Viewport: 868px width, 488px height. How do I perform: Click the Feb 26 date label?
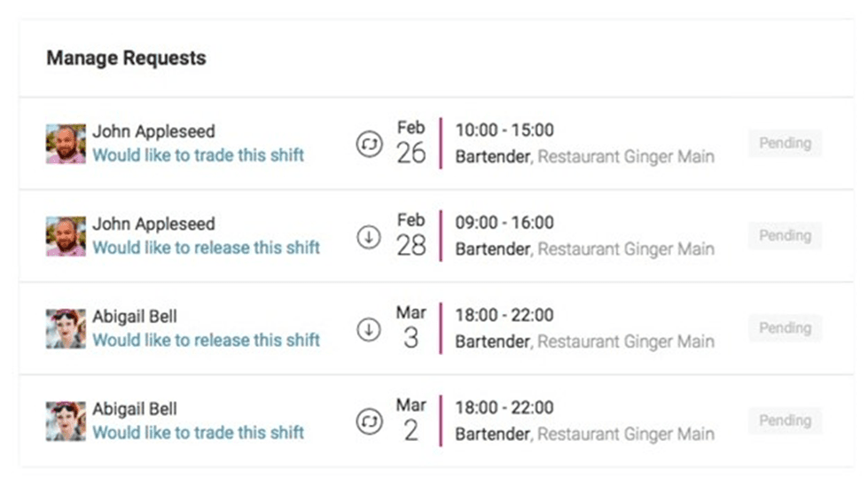coord(411,143)
